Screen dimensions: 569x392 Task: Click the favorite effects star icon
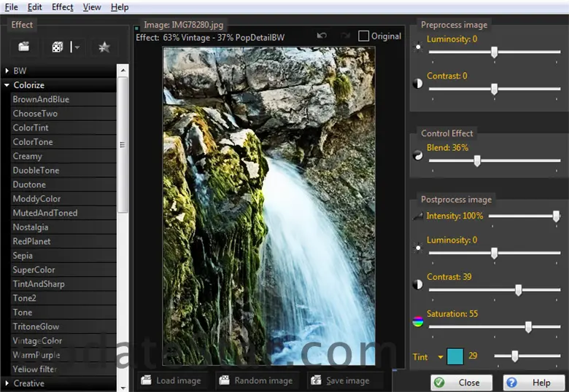(x=104, y=47)
